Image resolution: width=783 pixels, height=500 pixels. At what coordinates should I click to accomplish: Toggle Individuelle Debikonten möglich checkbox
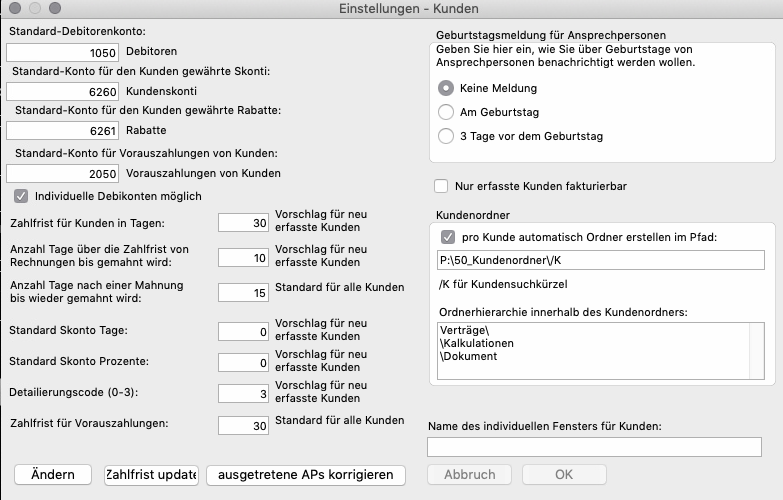(21, 196)
